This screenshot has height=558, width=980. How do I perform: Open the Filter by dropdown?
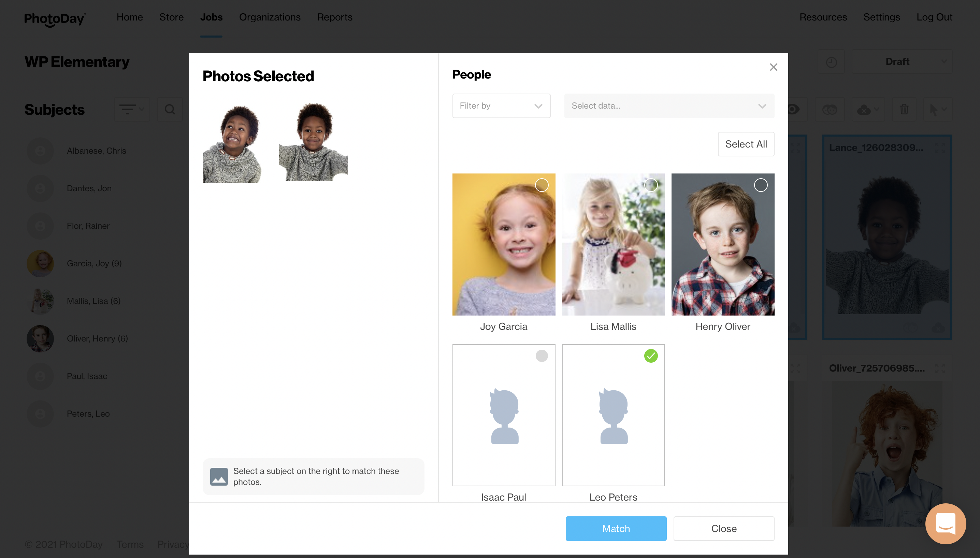tap(501, 106)
